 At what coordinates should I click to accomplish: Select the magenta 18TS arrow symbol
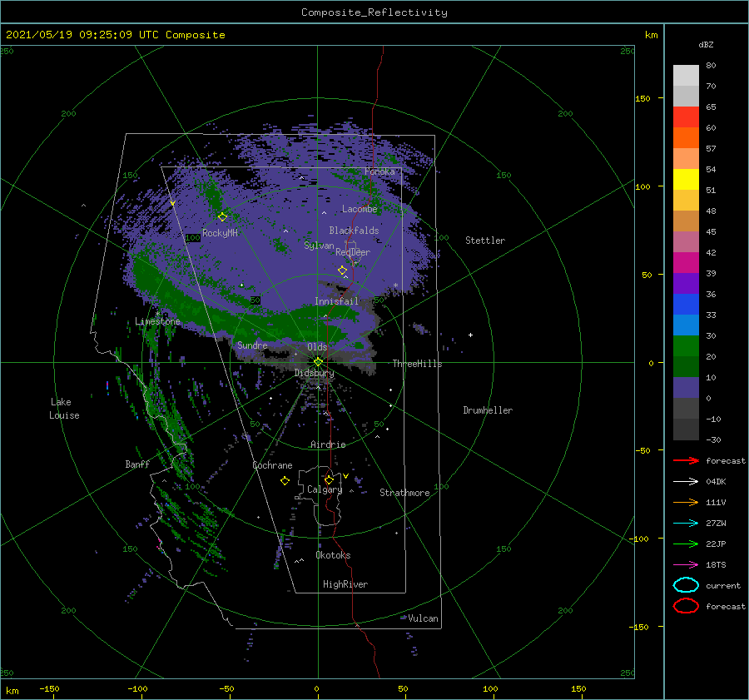pos(686,565)
